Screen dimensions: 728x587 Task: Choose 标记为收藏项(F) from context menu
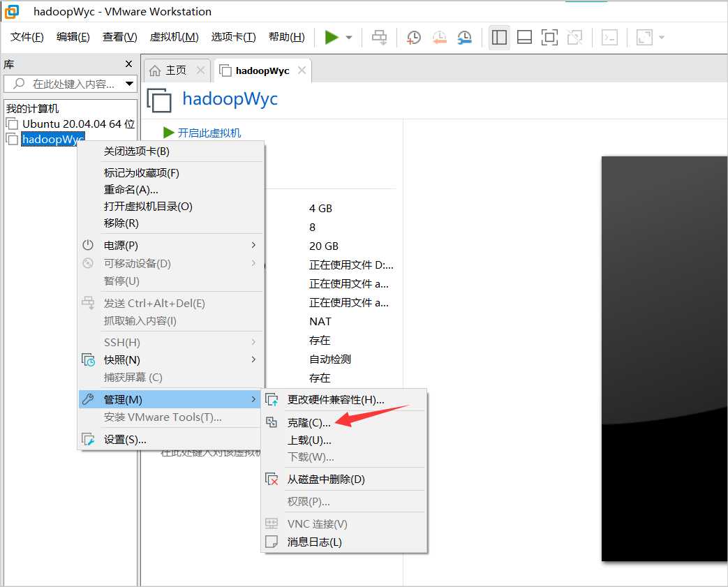pyautogui.click(x=171, y=173)
